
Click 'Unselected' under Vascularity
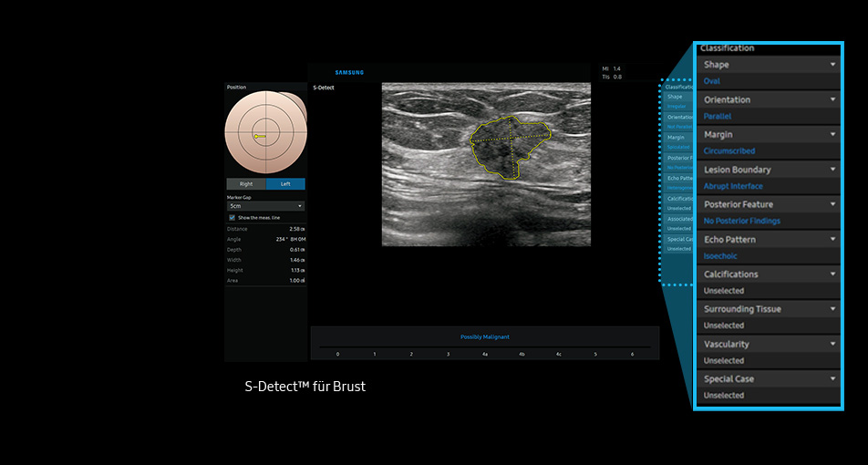click(724, 360)
